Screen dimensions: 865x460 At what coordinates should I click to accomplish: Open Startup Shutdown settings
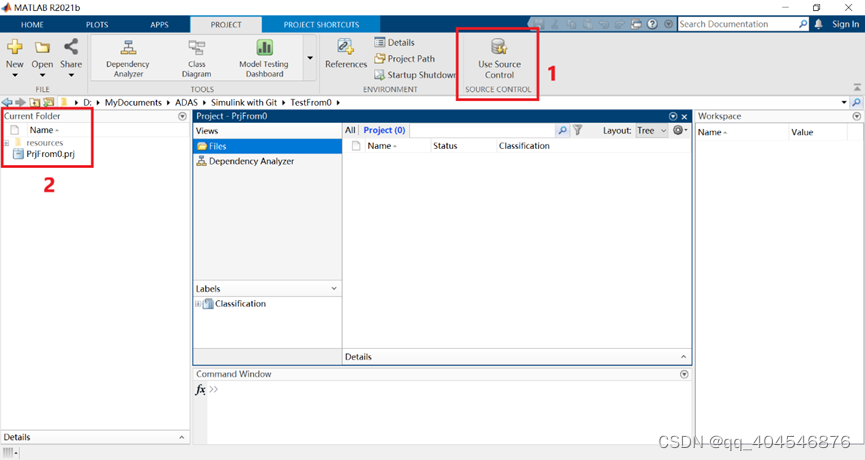415,75
